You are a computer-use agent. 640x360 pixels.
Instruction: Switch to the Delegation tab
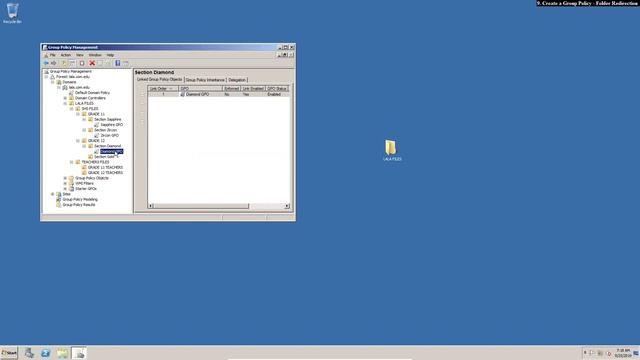(237, 80)
